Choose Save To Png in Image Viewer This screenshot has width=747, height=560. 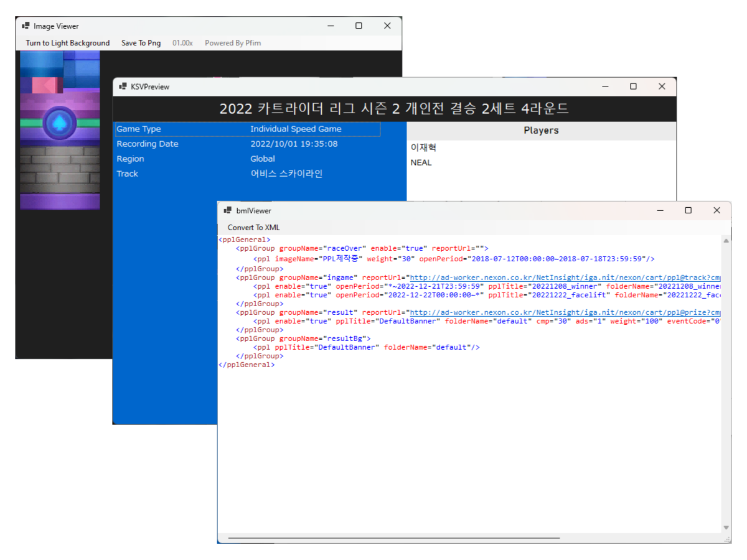point(141,43)
